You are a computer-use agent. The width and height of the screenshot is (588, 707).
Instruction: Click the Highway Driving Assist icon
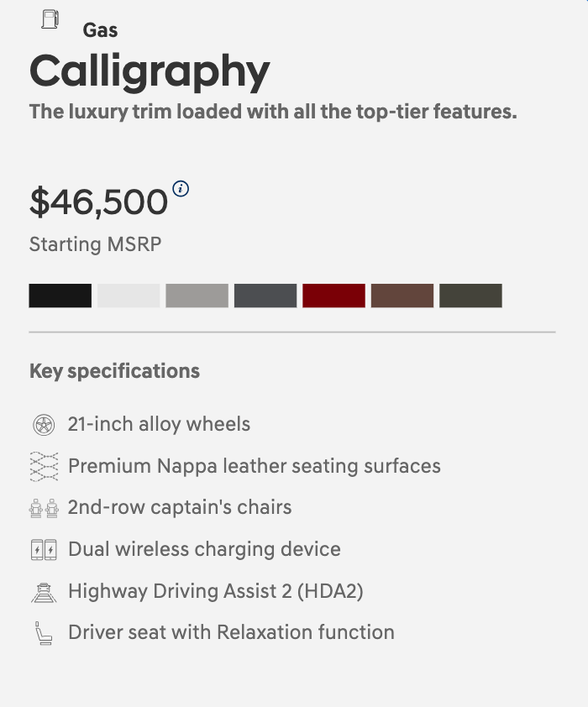[43, 591]
